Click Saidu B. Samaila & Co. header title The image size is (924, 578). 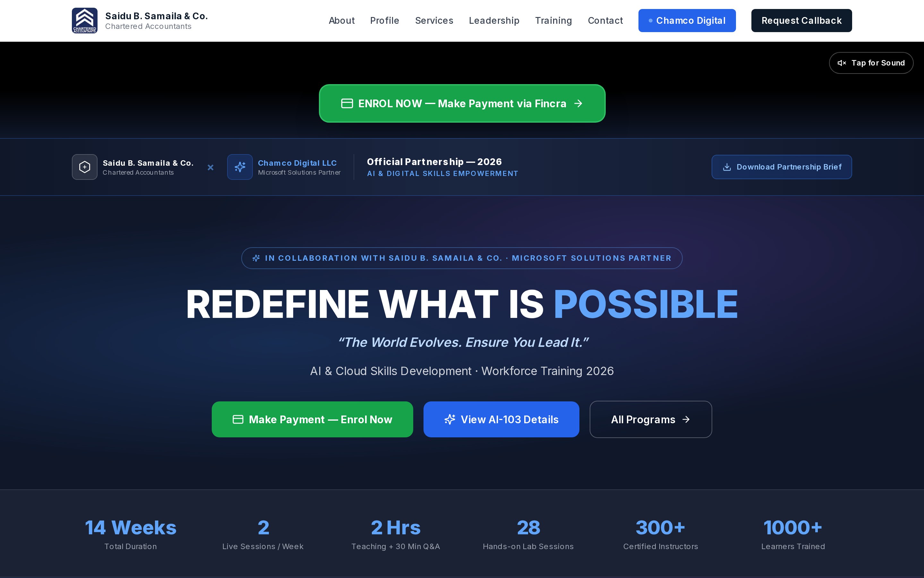(x=157, y=16)
